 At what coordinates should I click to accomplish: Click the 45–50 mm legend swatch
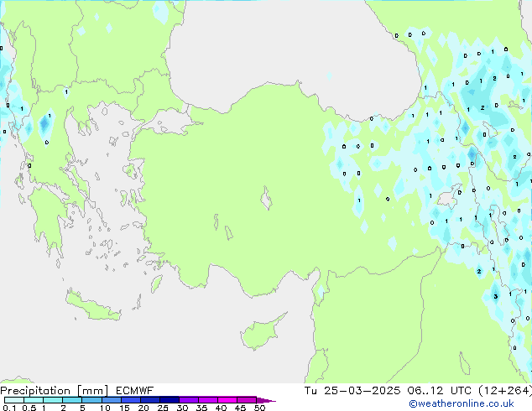click(x=247, y=400)
